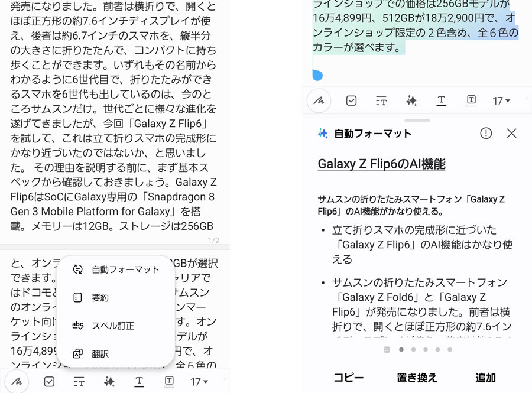Select the boxed T text background icon, left screen
532x393 pixels.
coord(169,381)
